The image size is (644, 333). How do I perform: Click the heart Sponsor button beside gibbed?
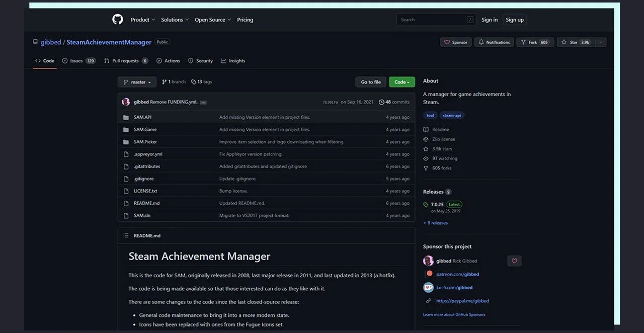tap(514, 261)
